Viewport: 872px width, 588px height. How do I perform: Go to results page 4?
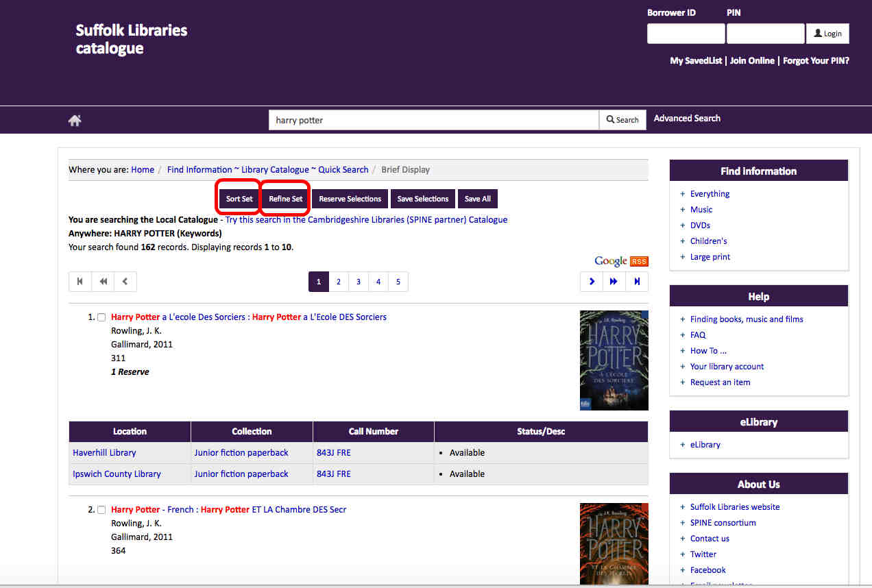[x=378, y=282]
